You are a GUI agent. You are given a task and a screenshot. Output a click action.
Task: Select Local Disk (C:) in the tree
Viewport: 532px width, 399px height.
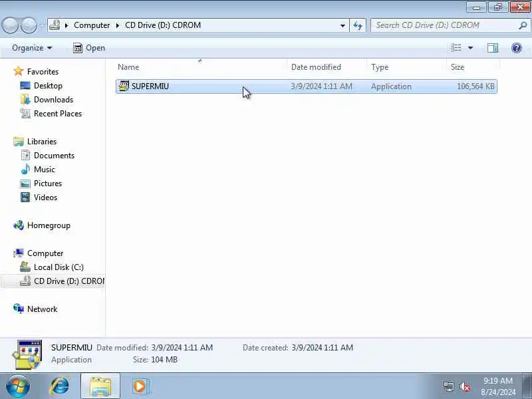[59, 267]
